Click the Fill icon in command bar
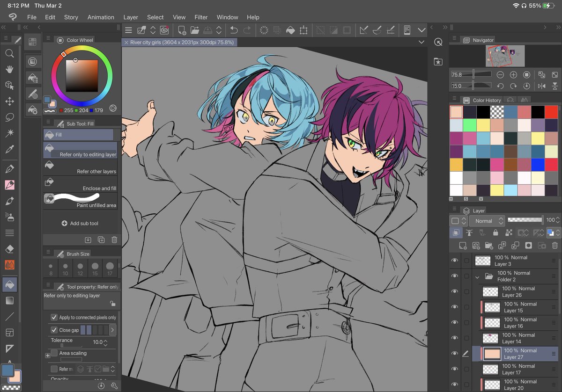Image resolution: width=562 pixels, height=392 pixels. 290,30
